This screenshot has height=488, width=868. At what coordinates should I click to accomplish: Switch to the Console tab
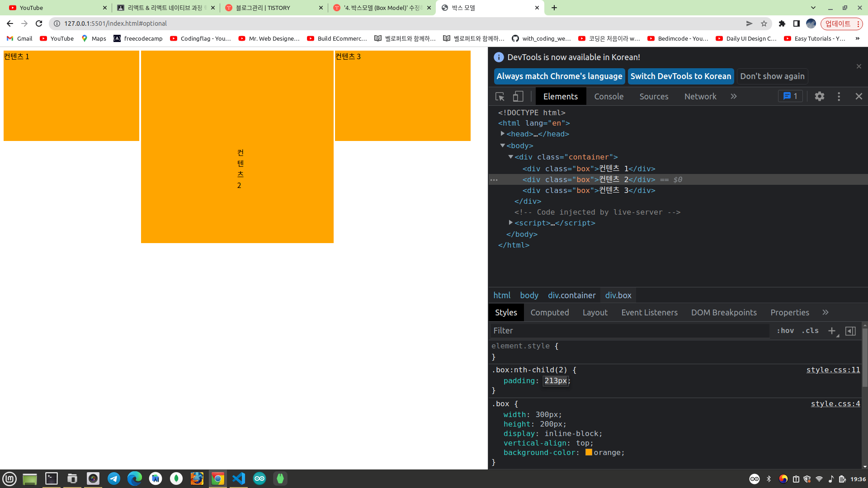(x=609, y=96)
